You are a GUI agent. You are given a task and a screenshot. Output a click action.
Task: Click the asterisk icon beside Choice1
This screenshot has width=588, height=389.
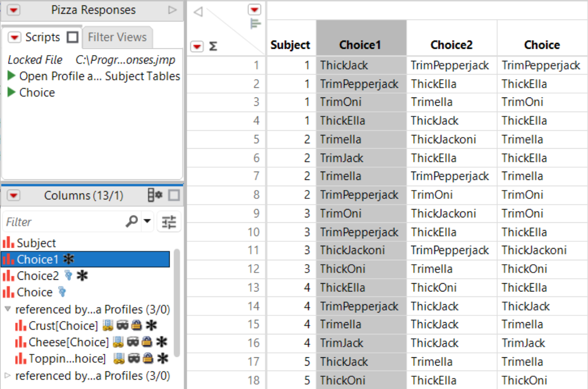(69, 259)
